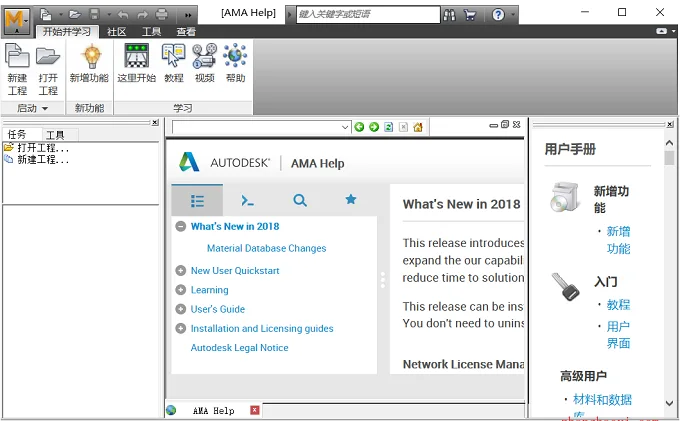Expand the User's Guide node
Screen dimensions: 680x421
point(180,309)
